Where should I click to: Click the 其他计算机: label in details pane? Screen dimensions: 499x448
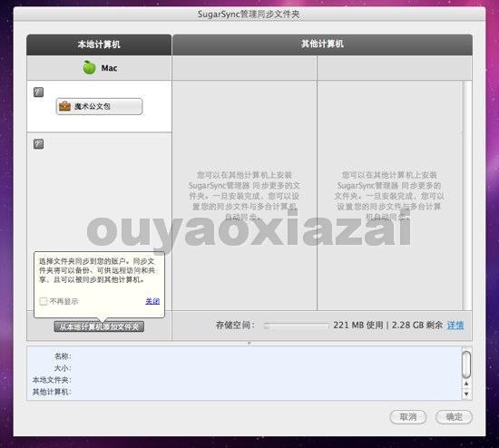pos(52,392)
